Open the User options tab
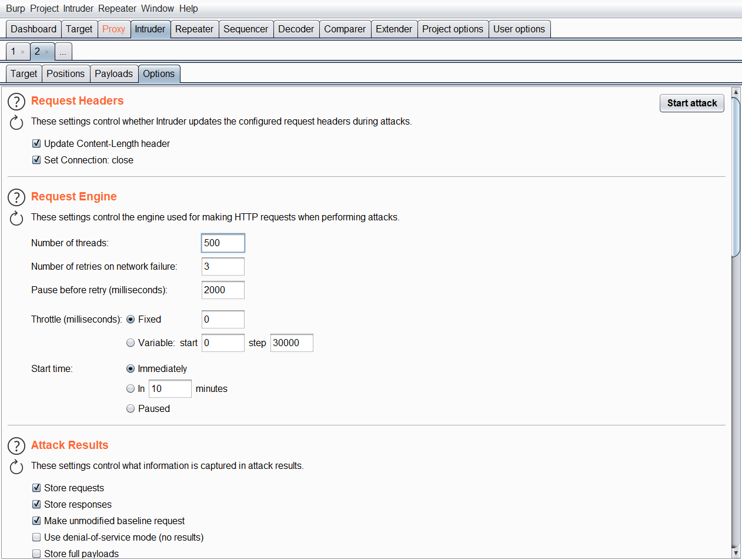 [x=519, y=29]
